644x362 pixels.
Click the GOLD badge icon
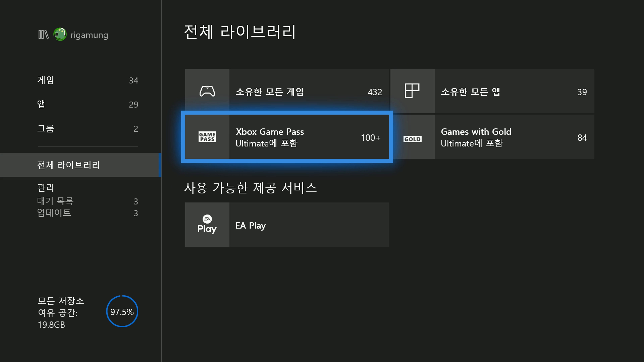click(412, 139)
